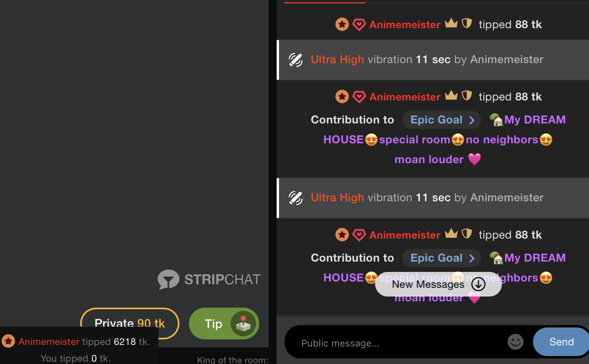
Task: Click the Send message button
Action: click(561, 342)
